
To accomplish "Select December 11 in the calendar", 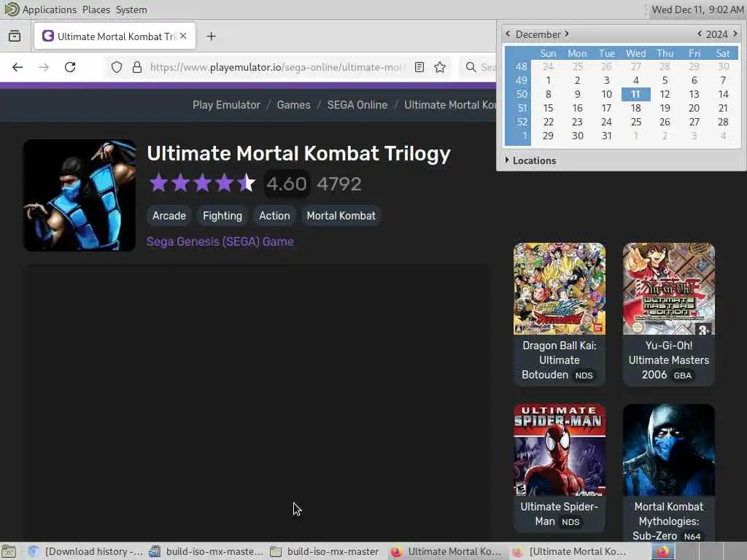I will 635,94.
